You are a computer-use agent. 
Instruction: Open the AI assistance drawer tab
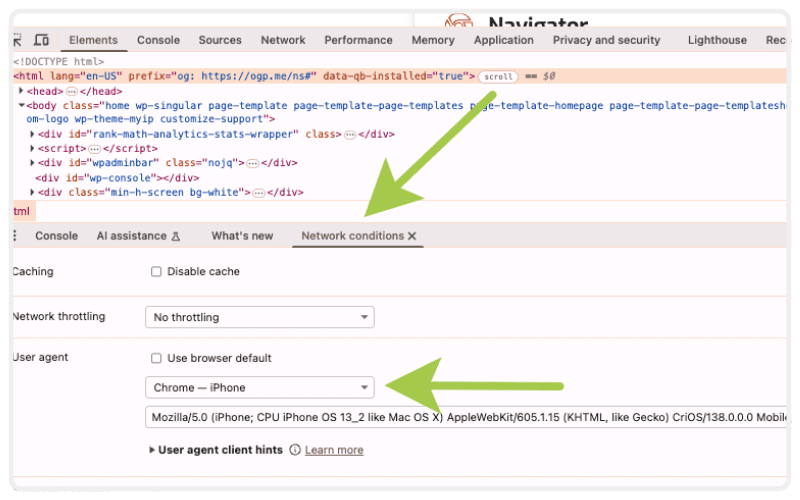(x=138, y=236)
